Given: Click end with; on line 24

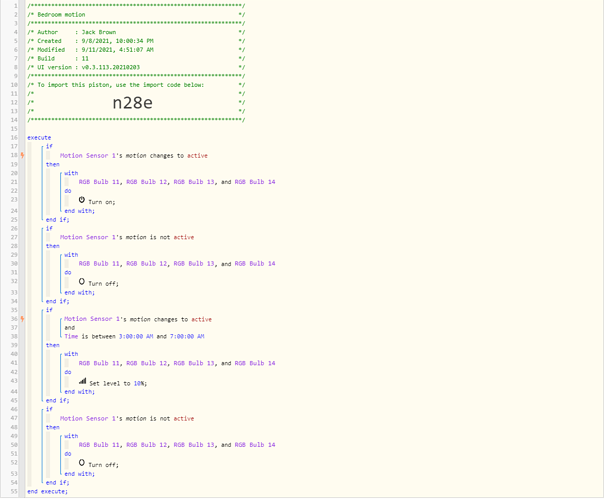Looking at the screenshot, I should point(79,211).
